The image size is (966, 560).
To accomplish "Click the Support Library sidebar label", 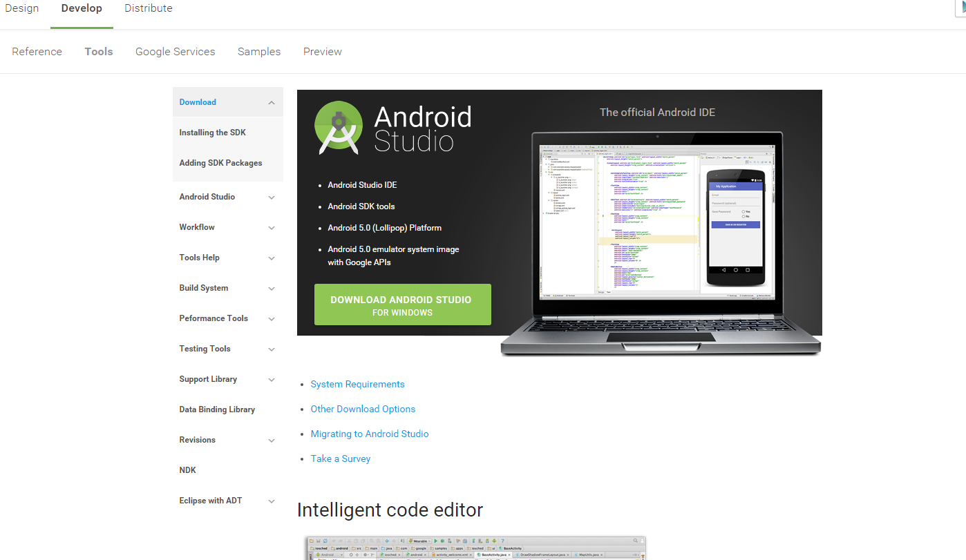I will [208, 379].
